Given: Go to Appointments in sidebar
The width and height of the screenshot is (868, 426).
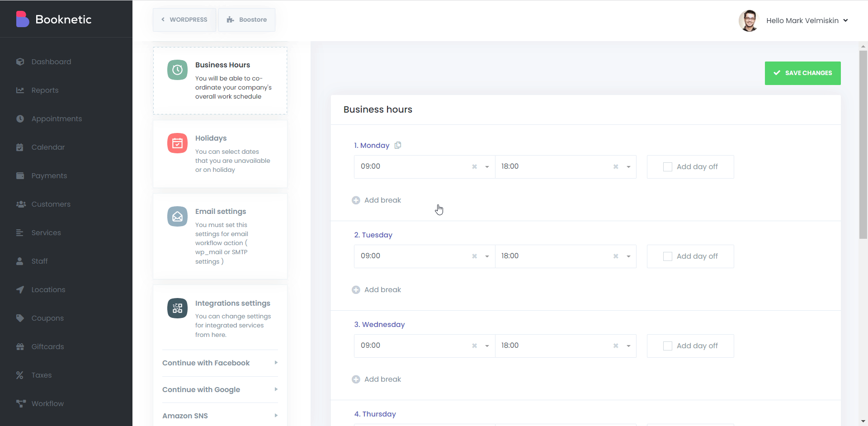Looking at the screenshot, I should [57, 118].
